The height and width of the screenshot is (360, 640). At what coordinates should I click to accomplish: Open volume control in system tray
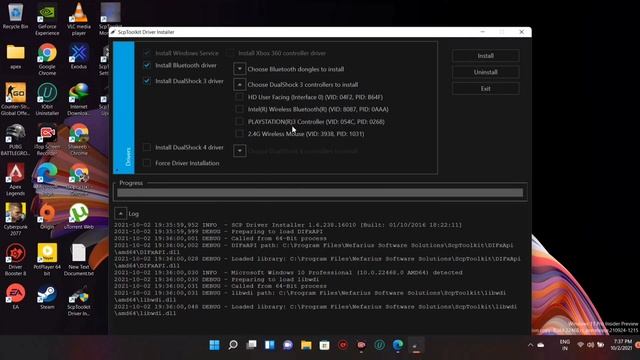coord(591,345)
